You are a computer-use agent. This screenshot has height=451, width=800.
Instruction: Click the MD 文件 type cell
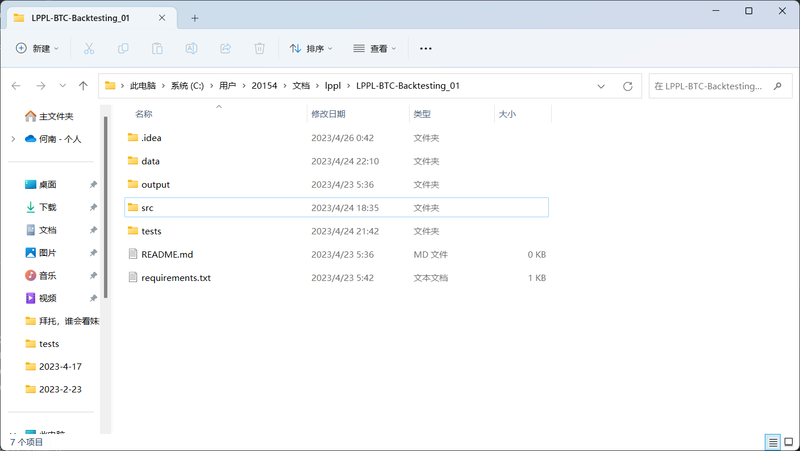tap(431, 255)
